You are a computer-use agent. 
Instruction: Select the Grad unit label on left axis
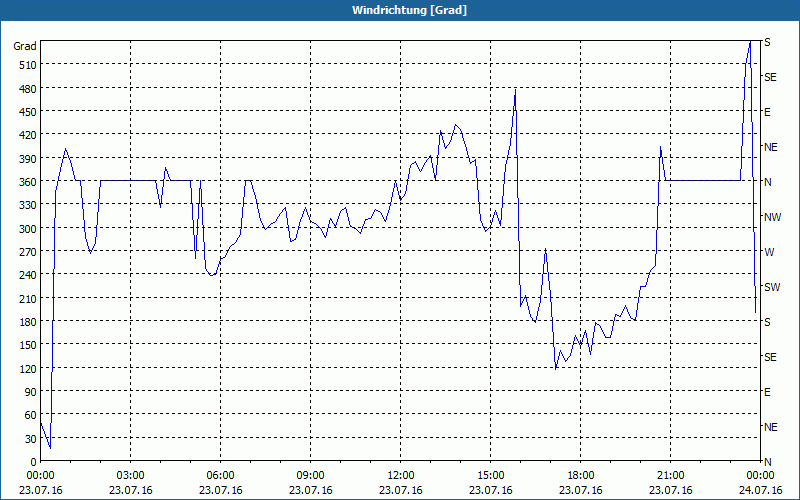pos(25,46)
